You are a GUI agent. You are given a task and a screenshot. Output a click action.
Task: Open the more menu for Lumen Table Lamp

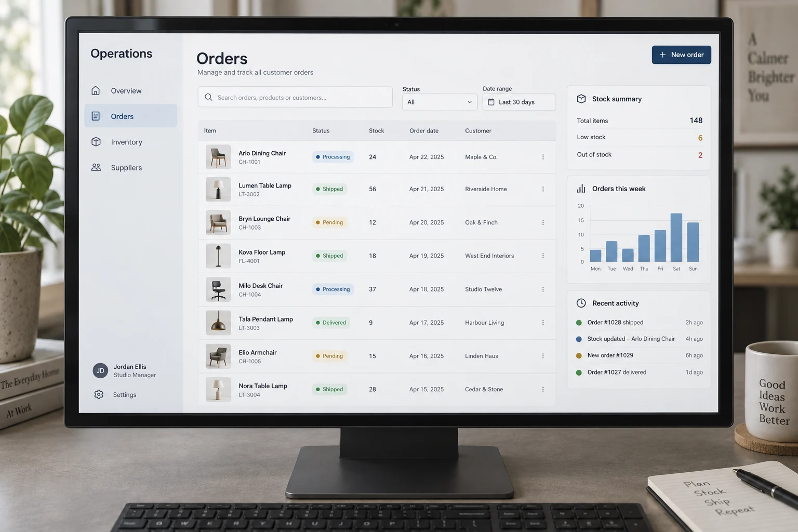click(543, 189)
